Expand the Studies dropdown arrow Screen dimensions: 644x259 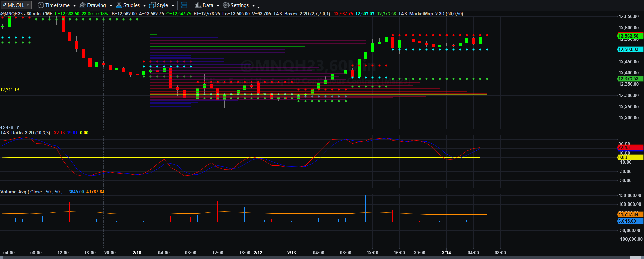pos(144,6)
